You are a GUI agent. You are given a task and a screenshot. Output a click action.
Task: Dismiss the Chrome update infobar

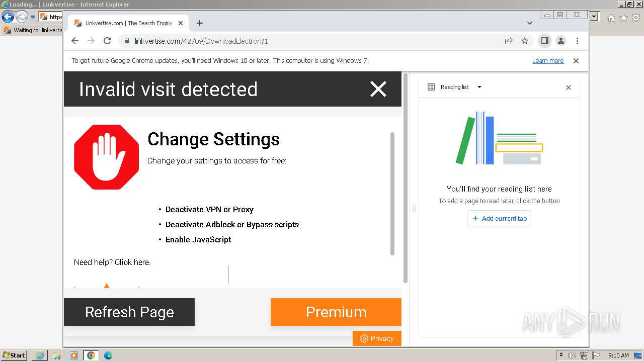coord(576,61)
